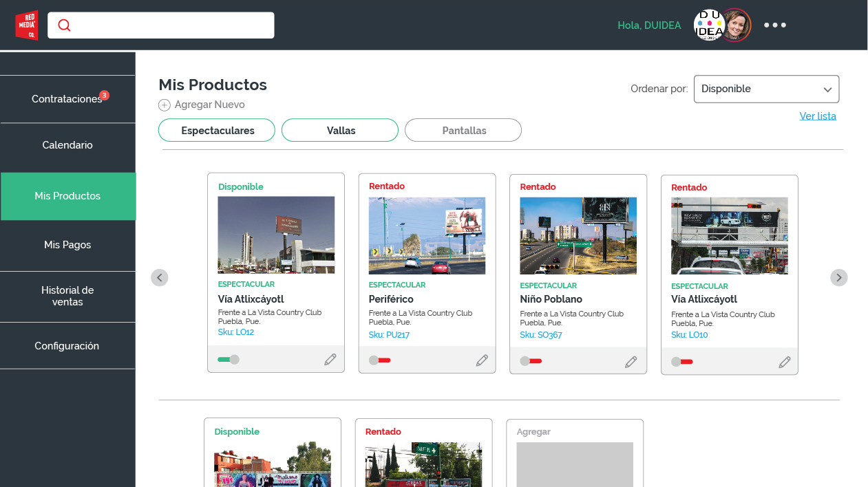Viewport: 868px width, 487px height.
Task: Click pencil icon on Sku LO10 card
Action: click(785, 362)
